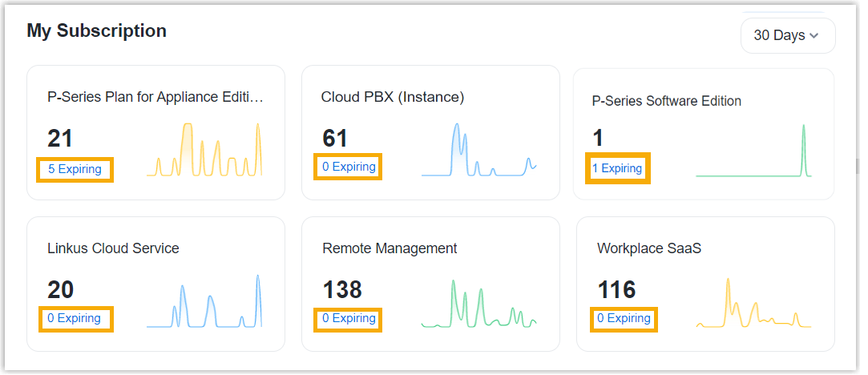
Task: Click the Cloud PBX count of 61
Action: coord(335,139)
